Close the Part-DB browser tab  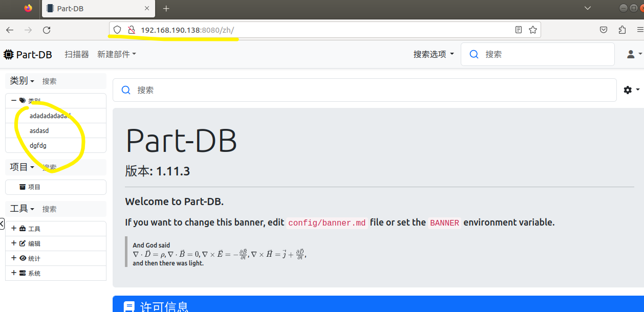(147, 8)
